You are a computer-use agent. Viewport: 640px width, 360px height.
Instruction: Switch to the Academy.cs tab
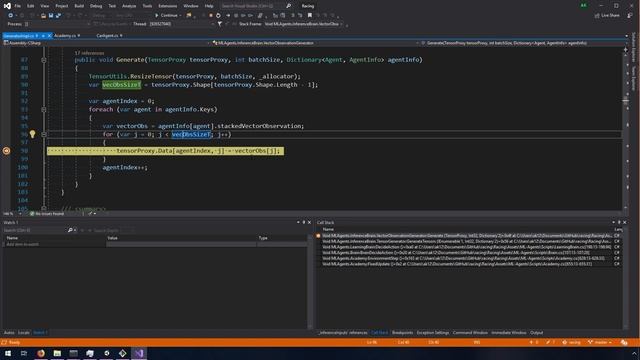point(64,36)
